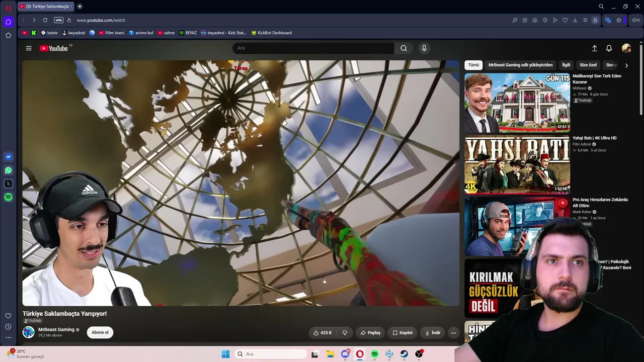This screenshot has height=362, width=644.
Task: Share the video with Paylaş
Action: pyautogui.click(x=370, y=333)
